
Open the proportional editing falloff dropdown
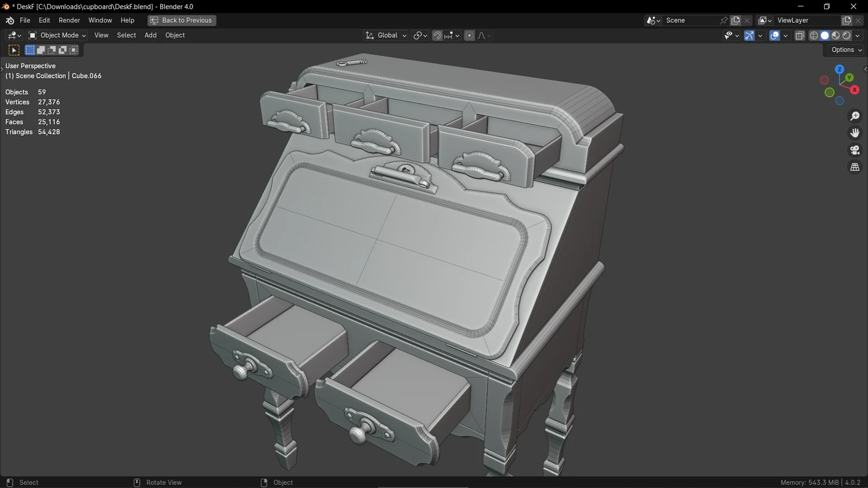point(484,35)
